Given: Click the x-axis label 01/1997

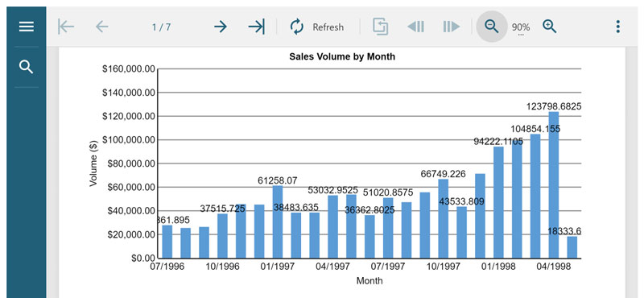Looking at the screenshot, I should [278, 267].
